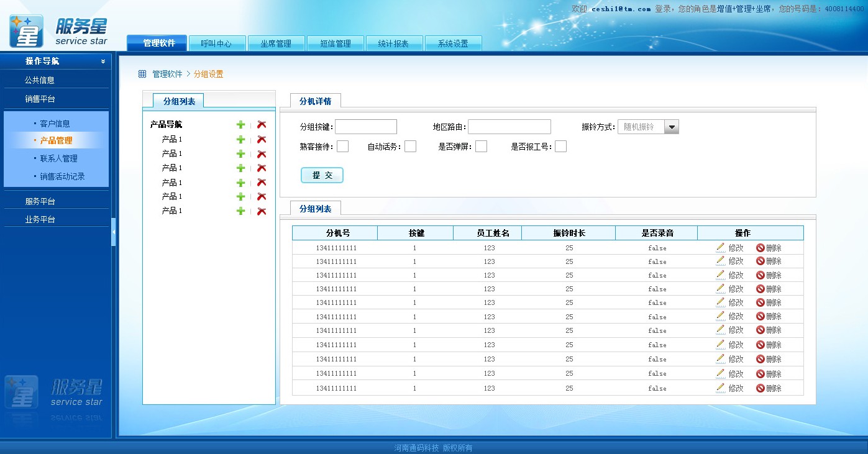
Task: Click the green add icon beside 产品导航
Action: (240, 125)
